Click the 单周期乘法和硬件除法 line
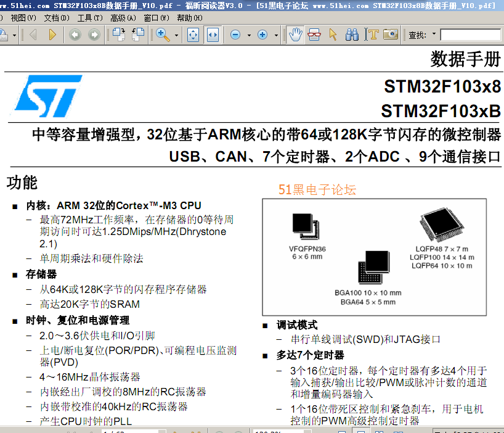Viewport: 504px width, 433px height. point(91,258)
